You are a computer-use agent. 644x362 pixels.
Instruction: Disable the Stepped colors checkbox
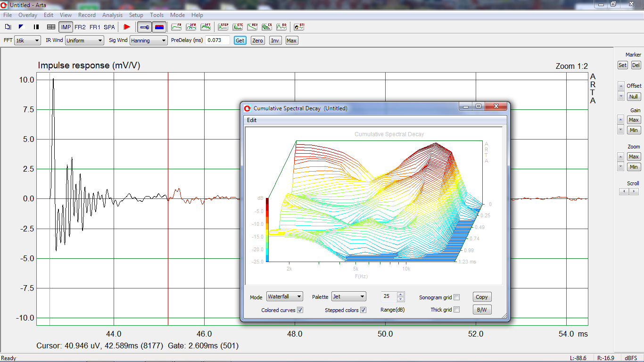[x=363, y=310]
